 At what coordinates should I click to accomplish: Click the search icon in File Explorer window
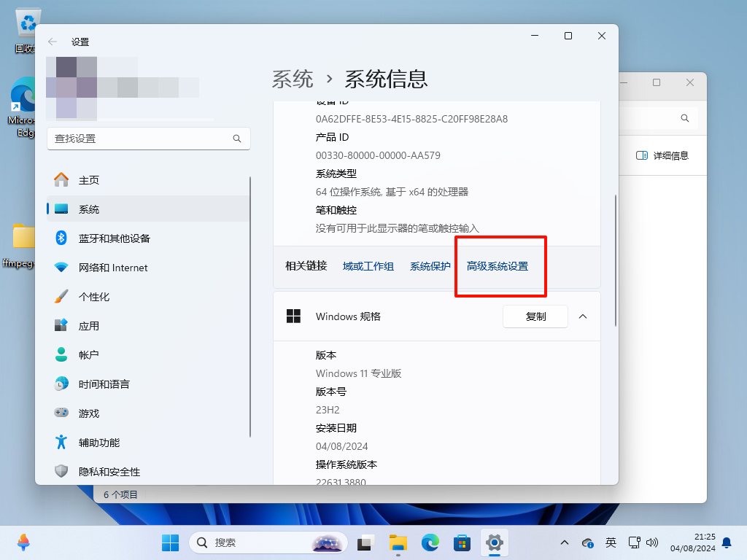point(684,118)
